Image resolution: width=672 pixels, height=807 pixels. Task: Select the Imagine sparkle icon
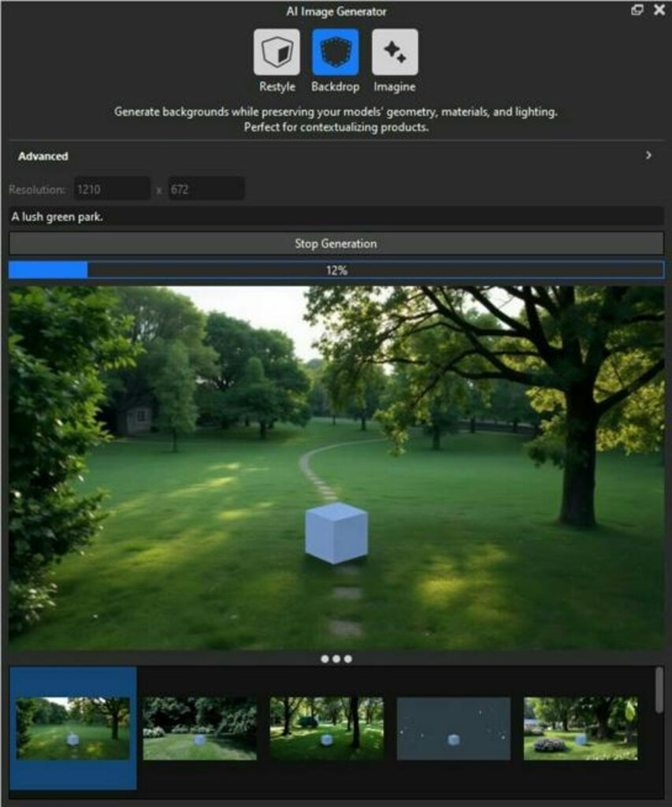pos(395,52)
